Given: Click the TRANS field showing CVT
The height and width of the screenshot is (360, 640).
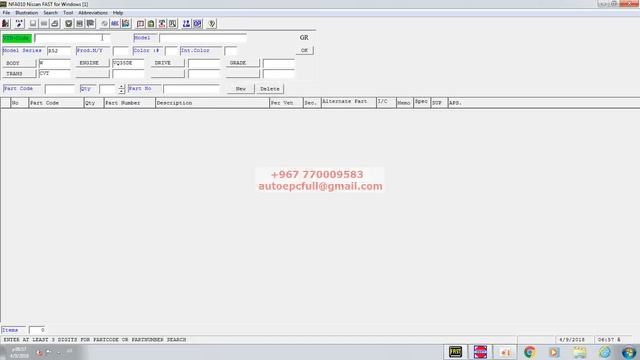Looking at the screenshot, I should (x=55, y=74).
